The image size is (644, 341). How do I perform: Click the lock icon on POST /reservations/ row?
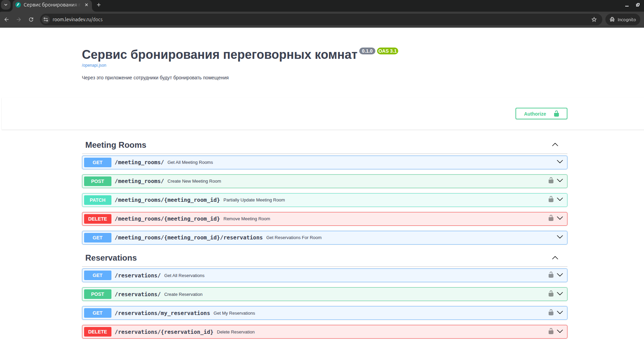click(x=551, y=293)
